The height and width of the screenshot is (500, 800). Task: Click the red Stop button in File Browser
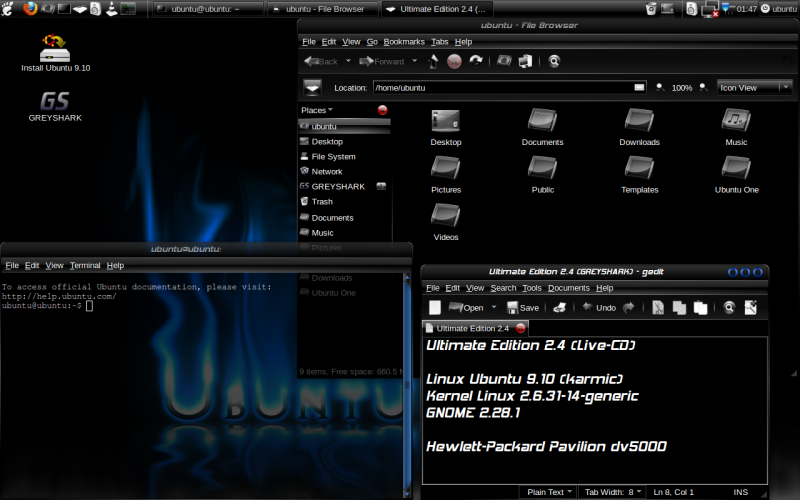coord(454,61)
